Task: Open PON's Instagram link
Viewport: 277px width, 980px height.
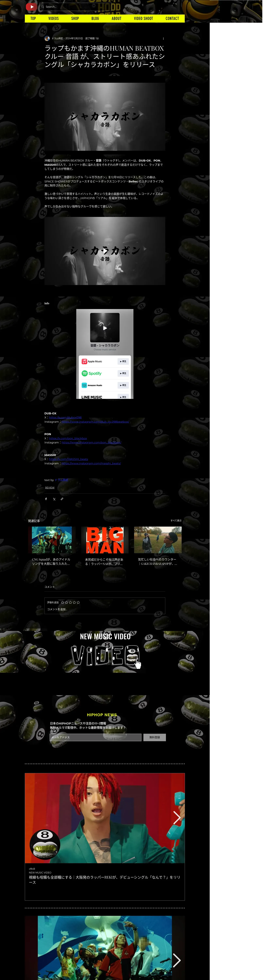Action: point(91,442)
